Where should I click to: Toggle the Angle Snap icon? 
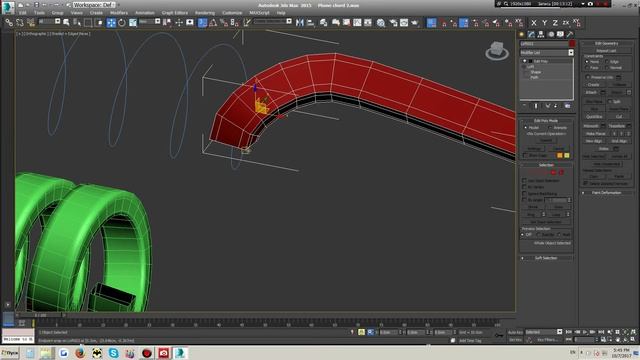[213, 23]
